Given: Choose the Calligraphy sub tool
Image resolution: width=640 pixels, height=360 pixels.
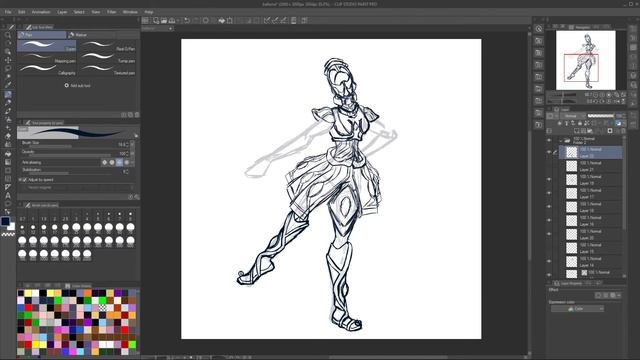Looking at the screenshot, I should 47,70.
